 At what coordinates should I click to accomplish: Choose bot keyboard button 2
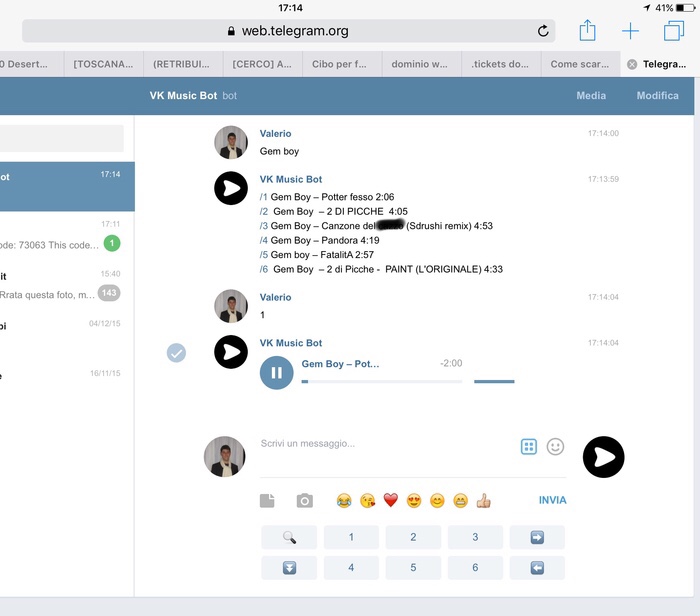click(x=413, y=537)
